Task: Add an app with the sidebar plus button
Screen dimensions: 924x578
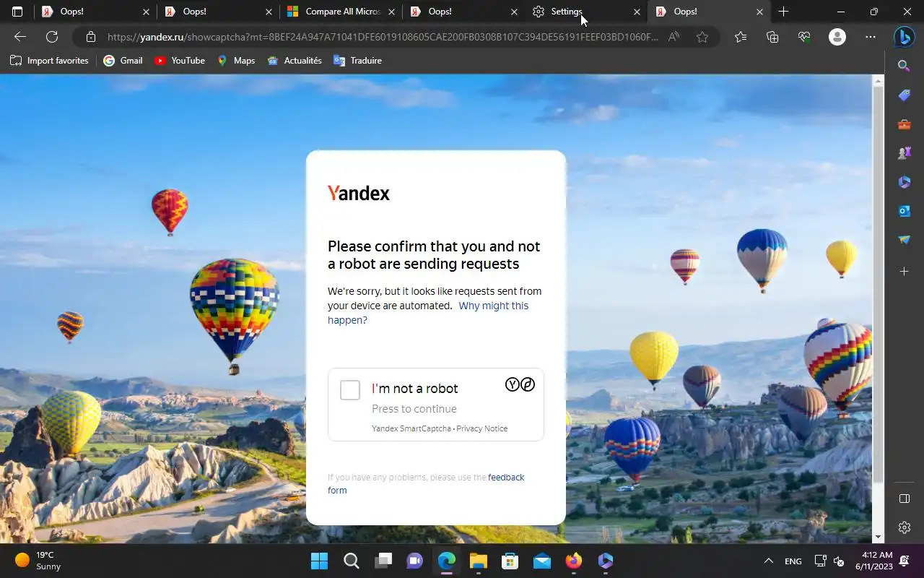Action: [904, 272]
